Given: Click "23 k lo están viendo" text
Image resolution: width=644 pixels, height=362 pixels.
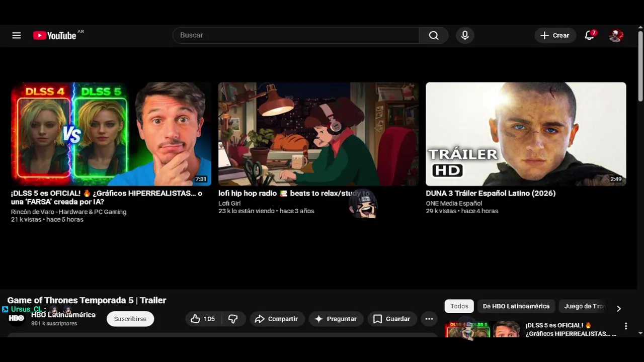Looking at the screenshot, I should 247,211.
